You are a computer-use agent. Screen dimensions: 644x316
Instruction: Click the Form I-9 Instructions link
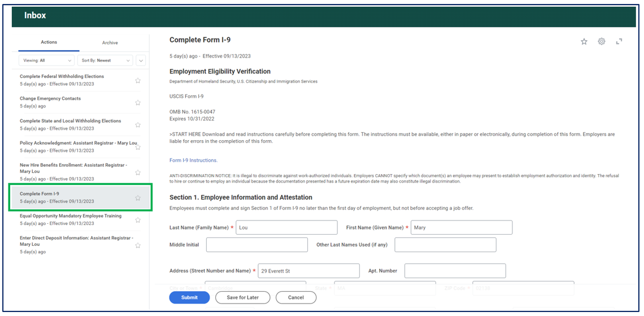pyautogui.click(x=193, y=160)
